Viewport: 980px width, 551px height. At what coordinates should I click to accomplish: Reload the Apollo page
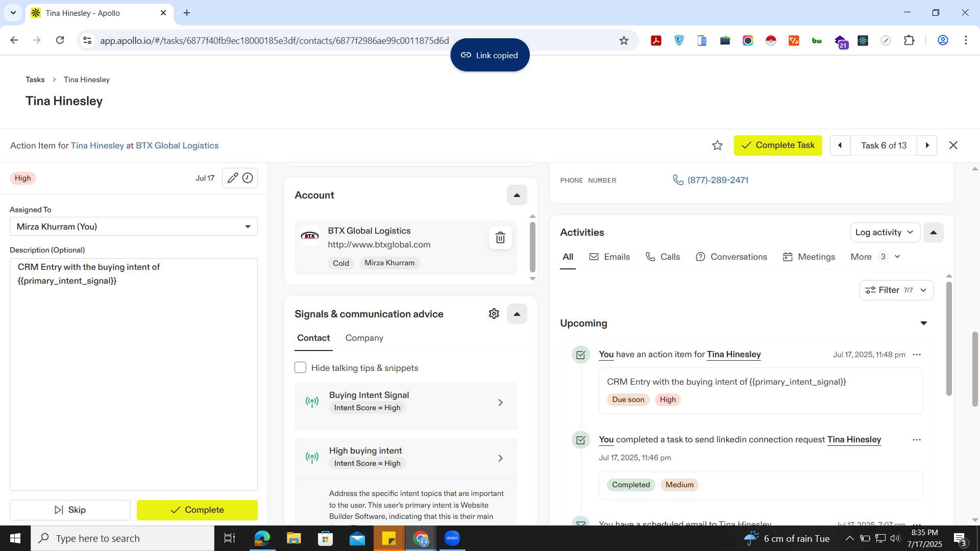(60, 40)
